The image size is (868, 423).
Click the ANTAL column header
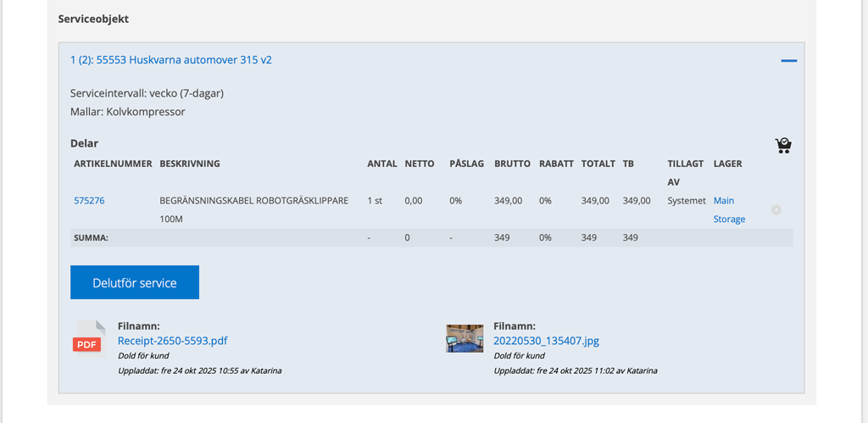point(381,164)
